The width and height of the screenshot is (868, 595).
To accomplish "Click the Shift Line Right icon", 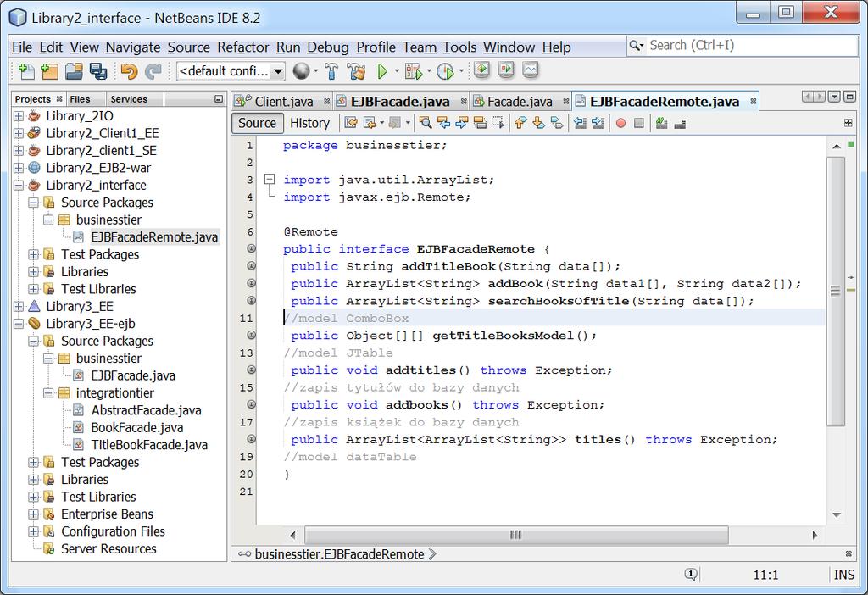I will pyautogui.click(x=598, y=123).
